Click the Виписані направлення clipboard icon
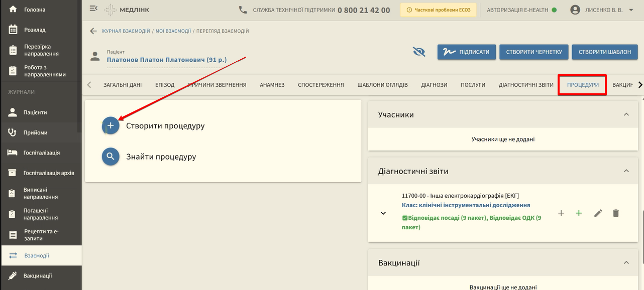 13,193
